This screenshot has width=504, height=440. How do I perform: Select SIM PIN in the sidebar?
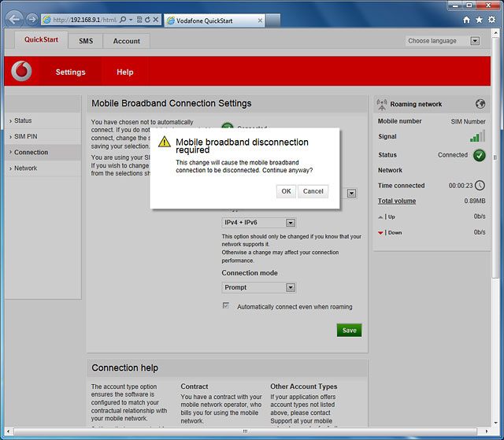(26, 136)
